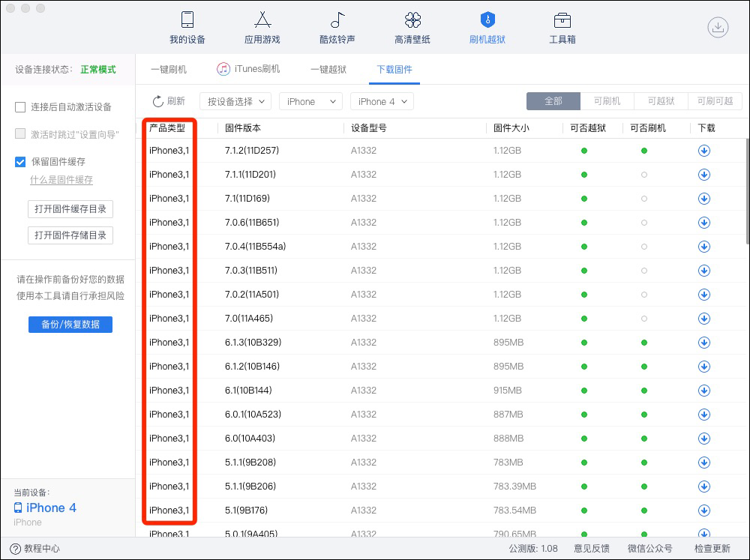Filter firmware by 可刷可越

point(715,101)
